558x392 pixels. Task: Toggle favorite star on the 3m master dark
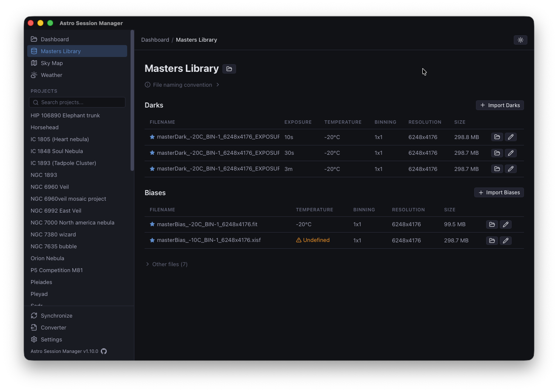152,168
